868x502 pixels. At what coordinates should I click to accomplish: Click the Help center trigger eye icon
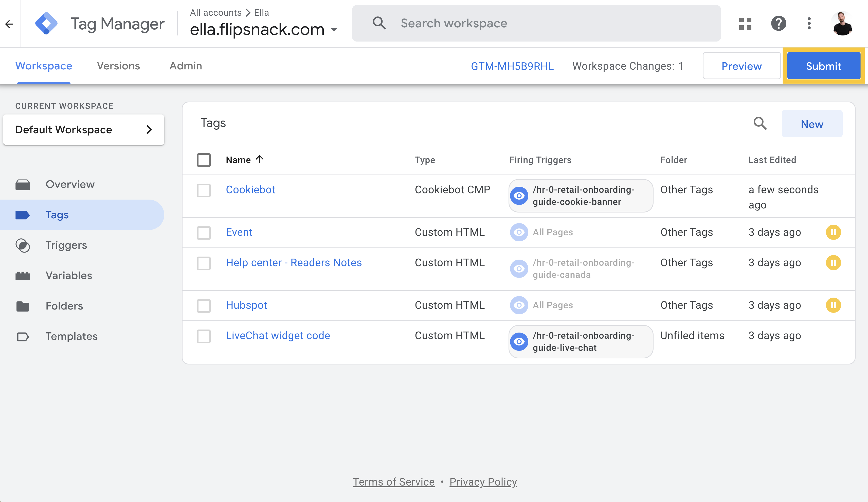519,269
